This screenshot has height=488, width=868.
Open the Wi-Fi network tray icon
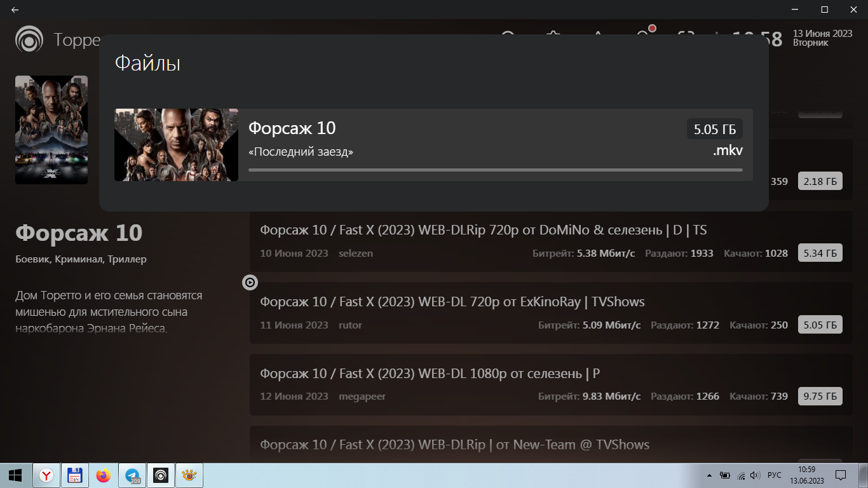coord(741,475)
